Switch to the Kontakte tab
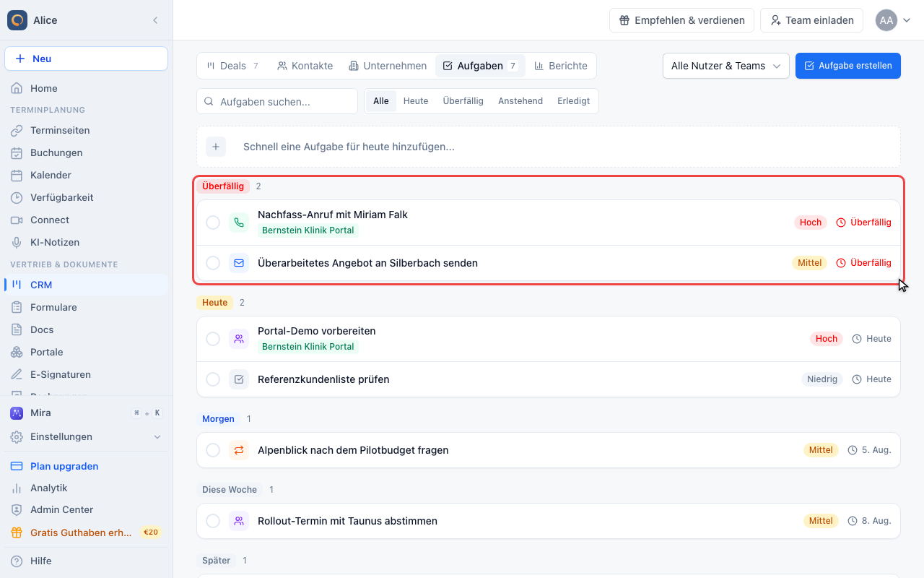The width and height of the screenshot is (924, 578). click(305, 66)
